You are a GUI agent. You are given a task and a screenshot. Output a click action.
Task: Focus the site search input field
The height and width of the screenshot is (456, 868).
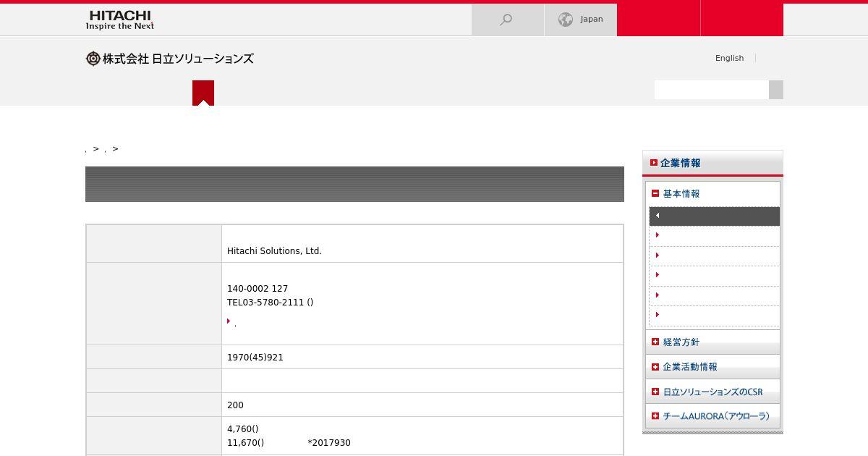tap(711, 90)
